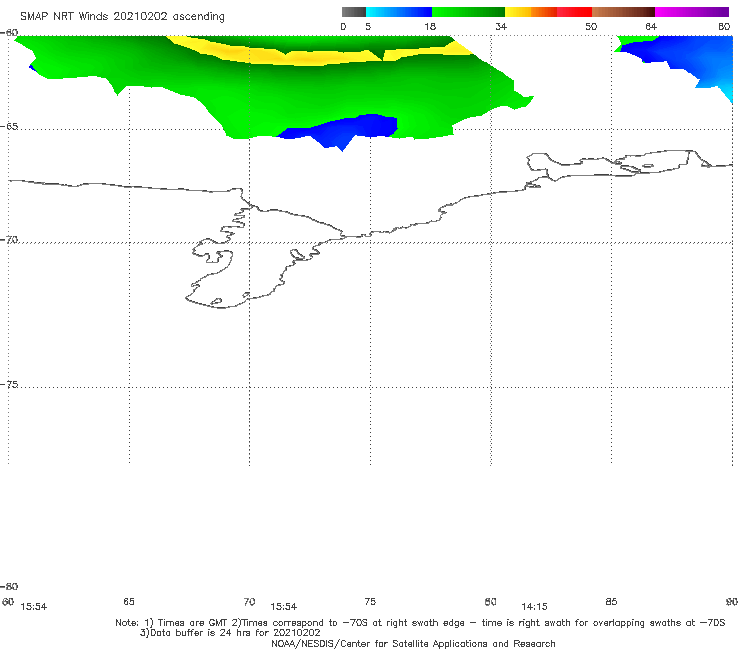Click the longitude axis label '70'

249,601
